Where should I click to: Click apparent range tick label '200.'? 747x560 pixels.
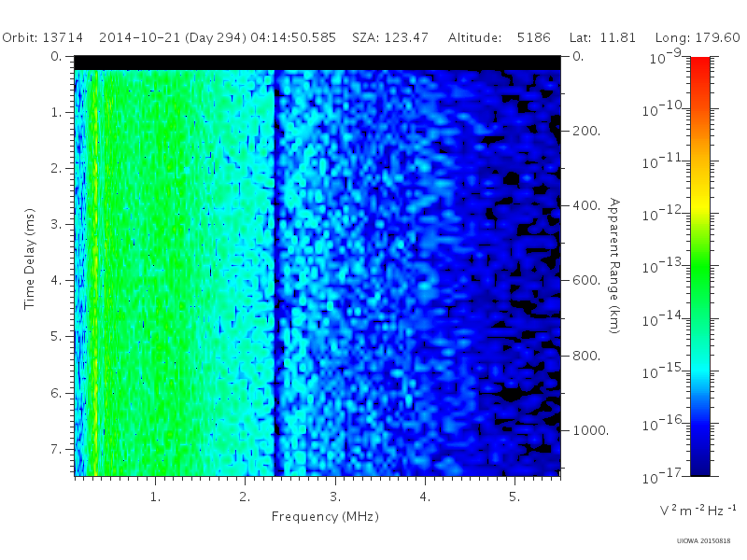pyautogui.click(x=586, y=131)
